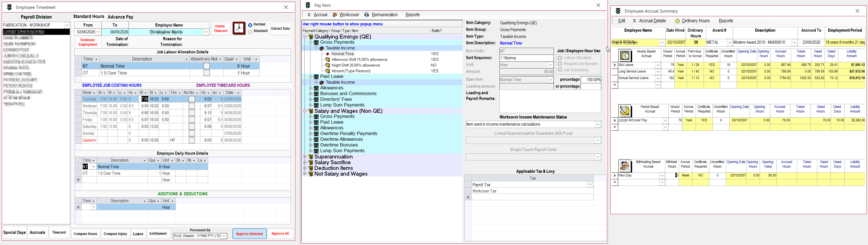Expand the Superannuation tree node
The width and height of the screenshot is (868, 245).
[304, 157]
